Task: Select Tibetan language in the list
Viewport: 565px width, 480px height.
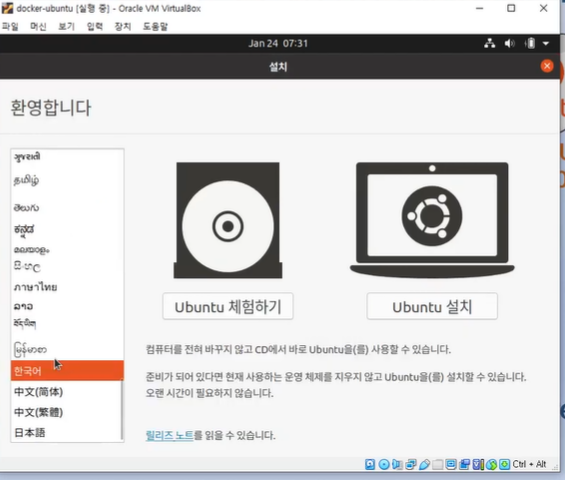Action: [x=67, y=324]
